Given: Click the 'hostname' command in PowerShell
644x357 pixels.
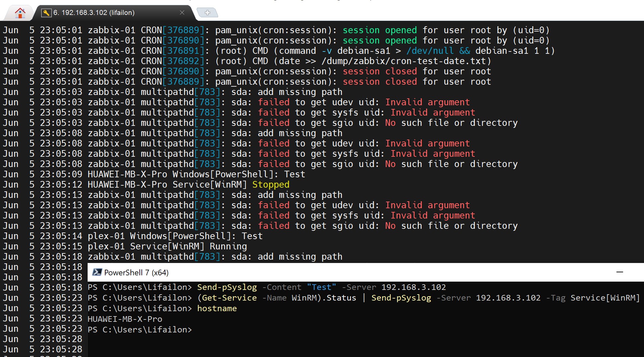Looking at the screenshot, I should [217, 309].
